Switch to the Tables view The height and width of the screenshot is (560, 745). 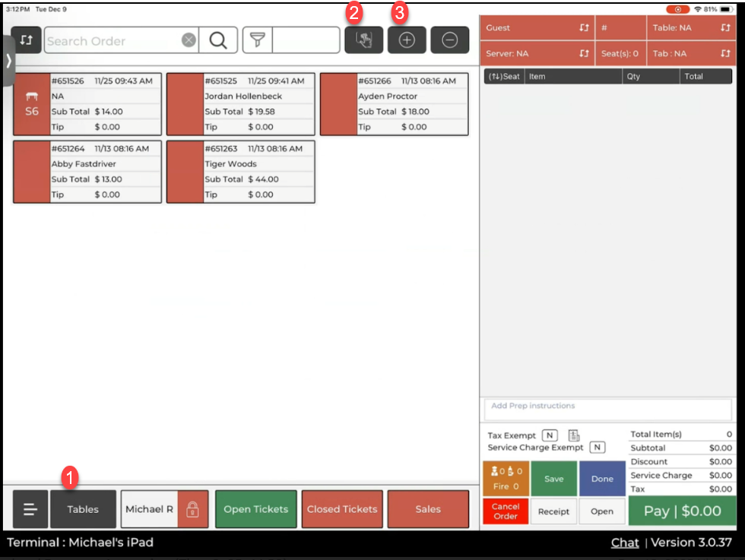tap(83, 509)
